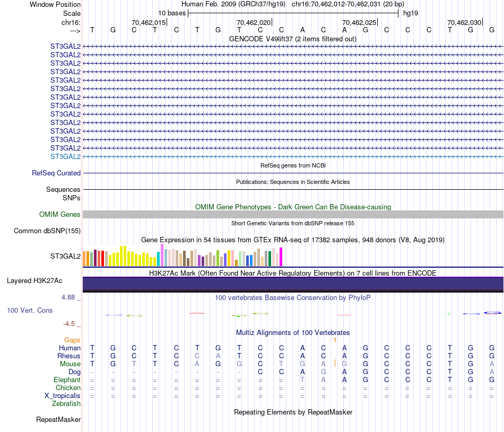Click the 70,462,020 ruler coordinate

[254, 22]
